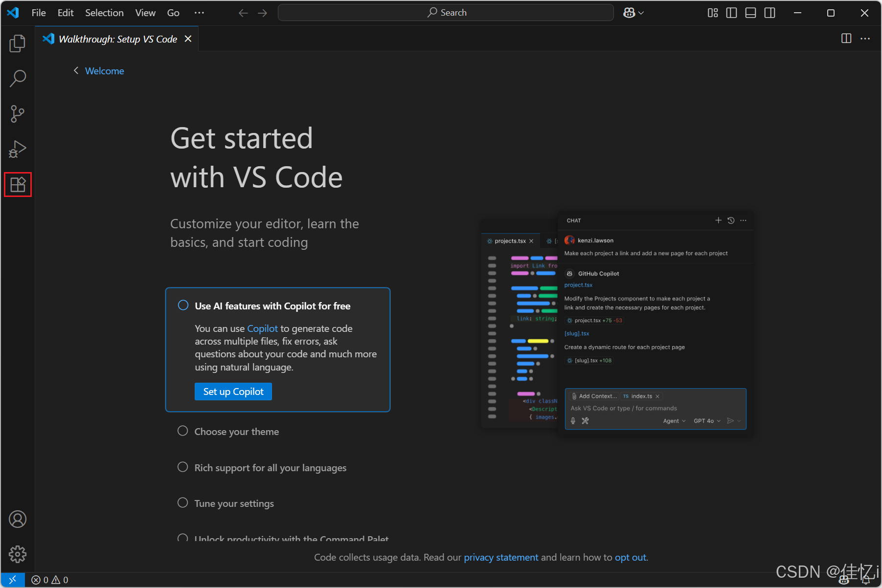
Task: Open the Manage settings gear
Action: pos(18,554)
